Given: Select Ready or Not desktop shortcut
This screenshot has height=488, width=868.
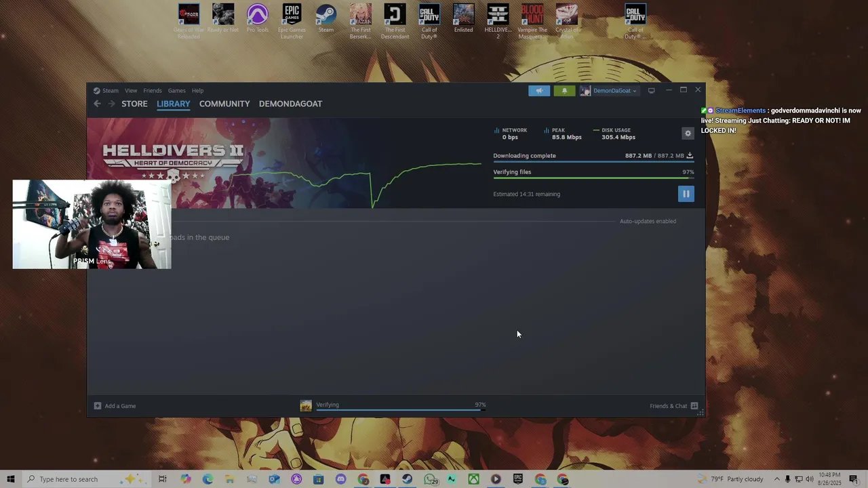Looking at the screenshot, I should (223, 19).
